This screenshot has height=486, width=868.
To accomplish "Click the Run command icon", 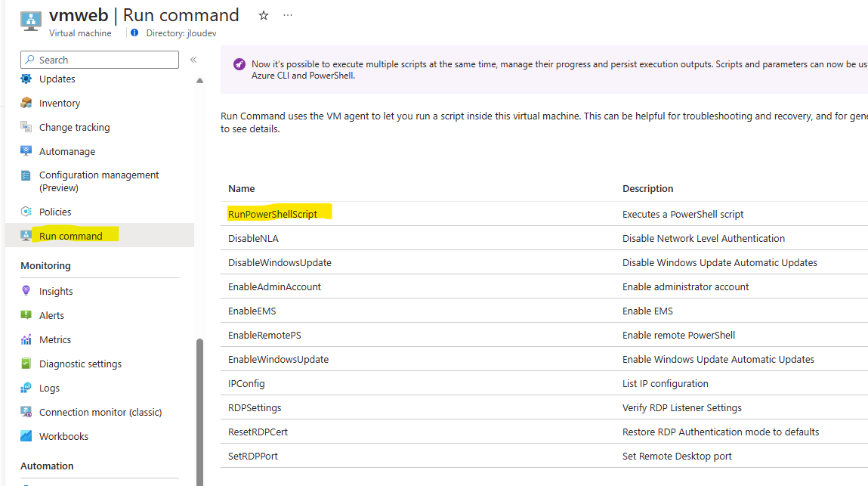I will pos(26,236).
